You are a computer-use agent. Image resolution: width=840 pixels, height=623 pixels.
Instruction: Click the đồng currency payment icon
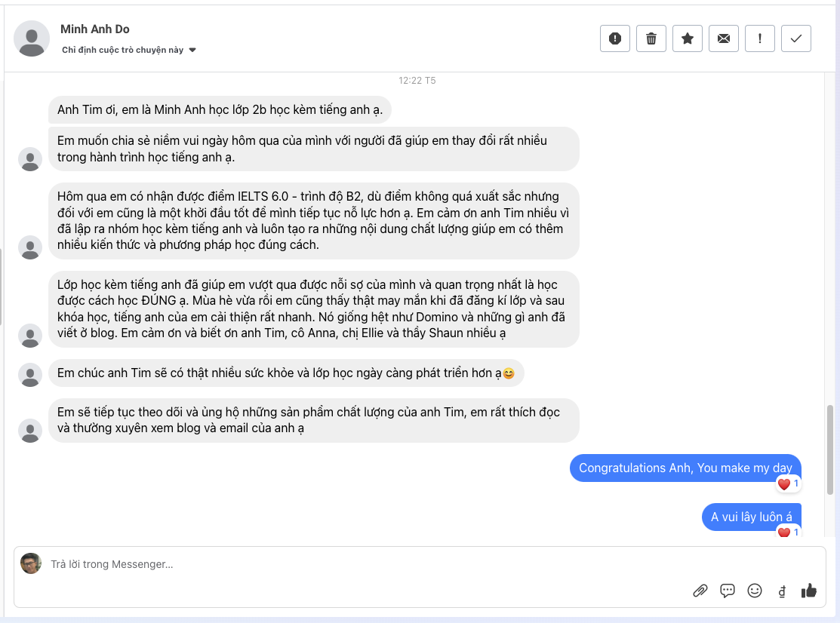[782, 591]
